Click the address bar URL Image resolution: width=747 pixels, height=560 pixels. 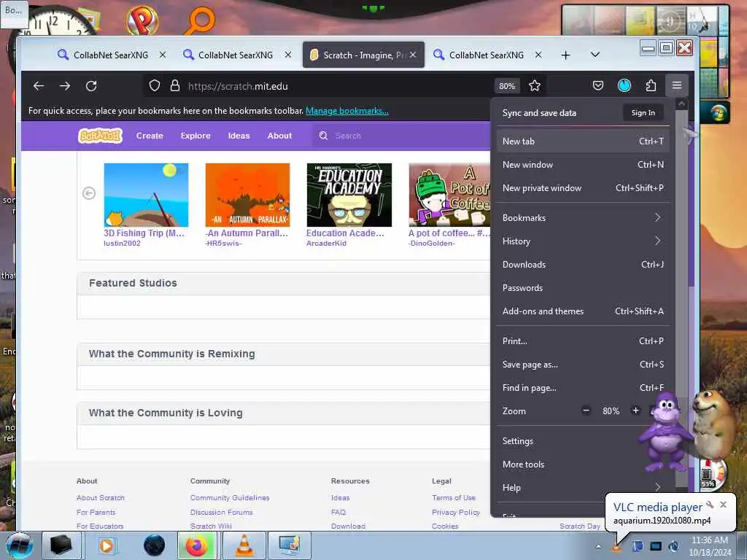coord(239,86)
